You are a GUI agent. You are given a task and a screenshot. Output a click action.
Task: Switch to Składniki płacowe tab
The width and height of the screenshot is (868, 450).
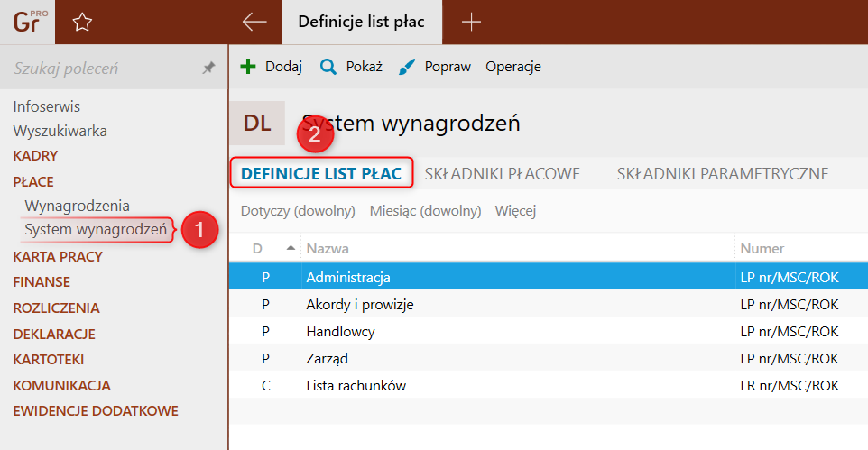502,173
